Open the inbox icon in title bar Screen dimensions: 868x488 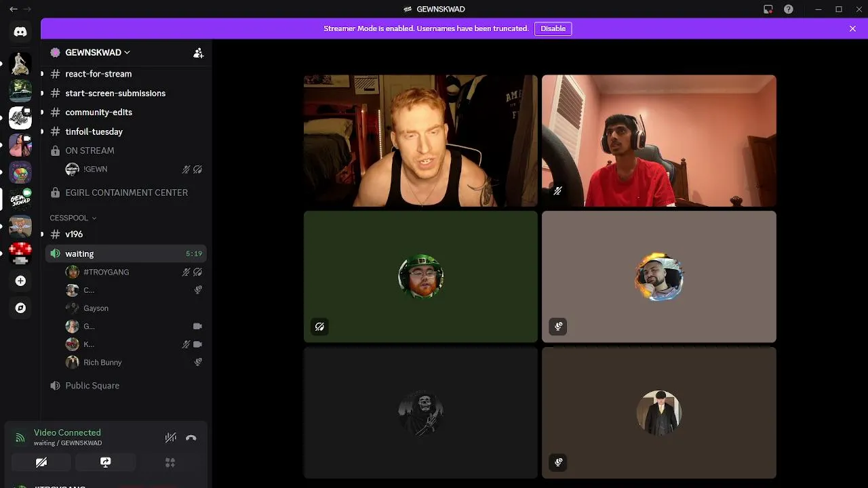(768, 9)
